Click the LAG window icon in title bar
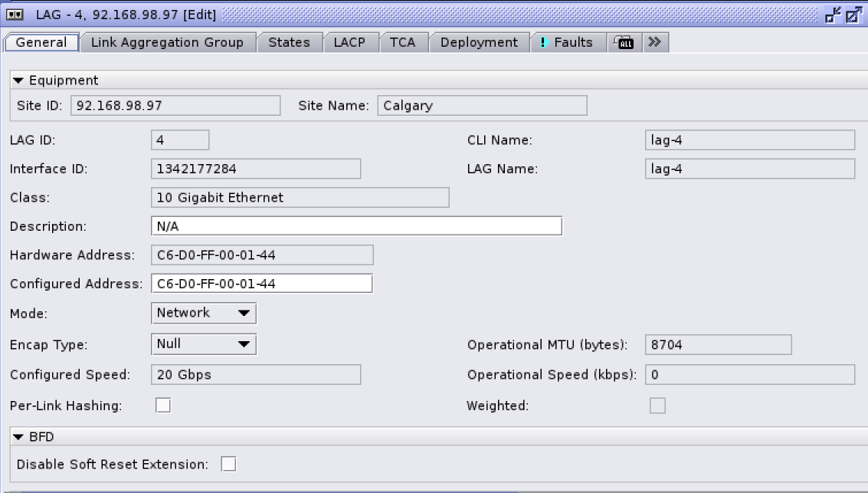The image size is (868, 493). pyautogui.click(x=14, y=15)
